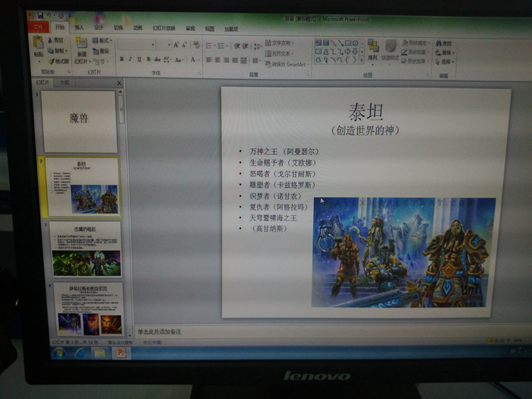Click the Cut (剪切) scissors icon
The width and height of the screenshot is (532, 399).
(x=51, y=40)
